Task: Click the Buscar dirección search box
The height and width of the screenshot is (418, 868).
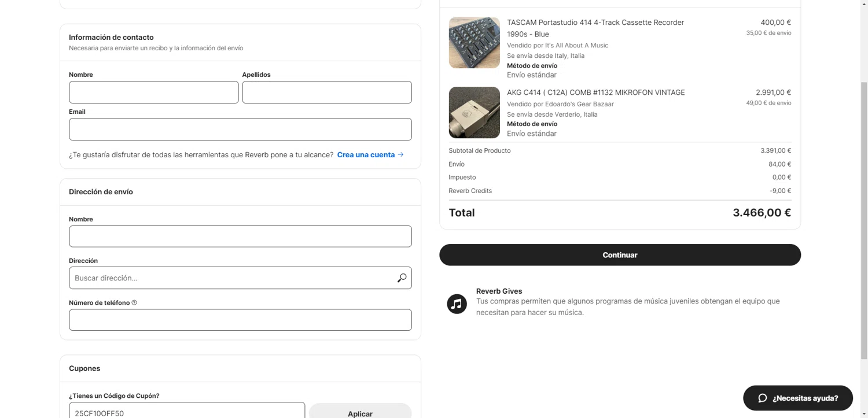Action: (x=231, y=278)
